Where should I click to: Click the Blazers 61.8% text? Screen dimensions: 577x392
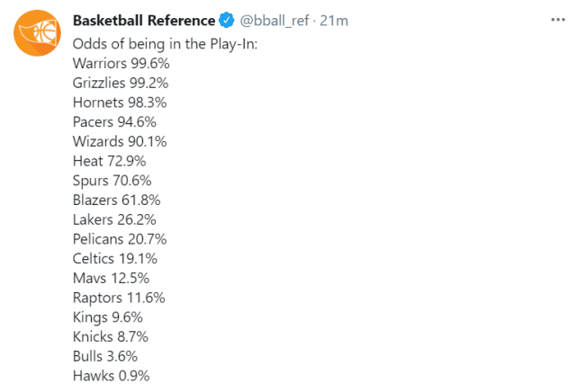[x=116, y=200]
